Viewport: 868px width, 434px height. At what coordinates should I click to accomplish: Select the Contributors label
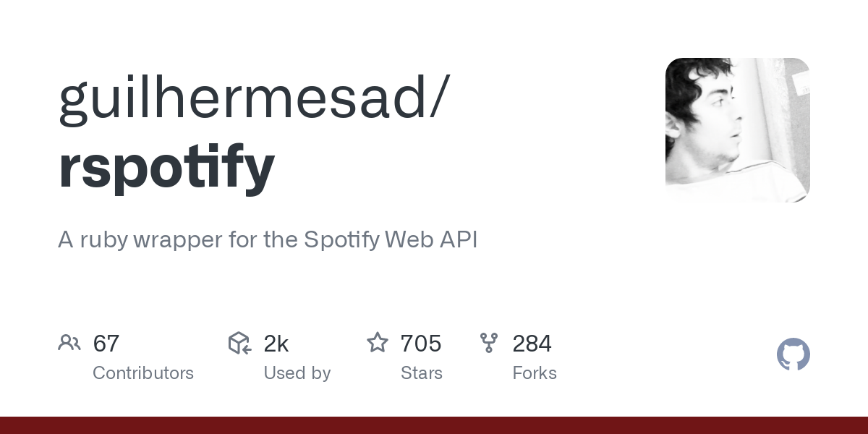pos(143,373)
